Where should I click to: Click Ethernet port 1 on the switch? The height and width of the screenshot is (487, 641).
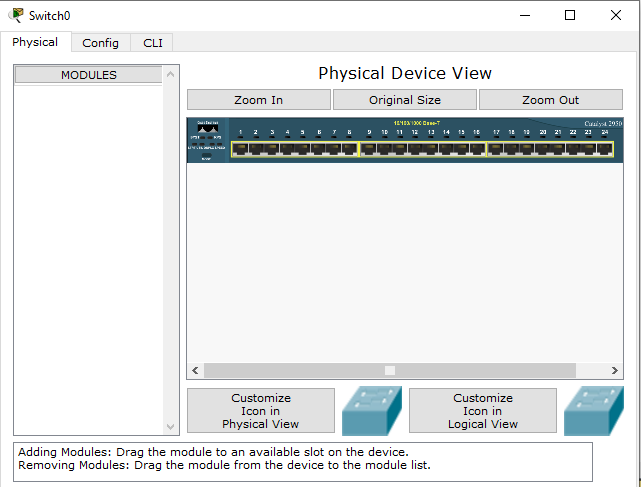click(240, 149)
